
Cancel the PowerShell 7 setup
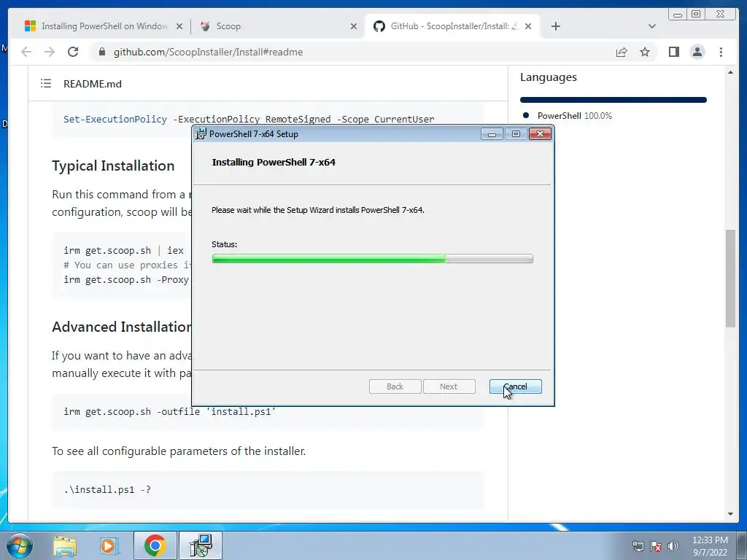tap(516, 386)
